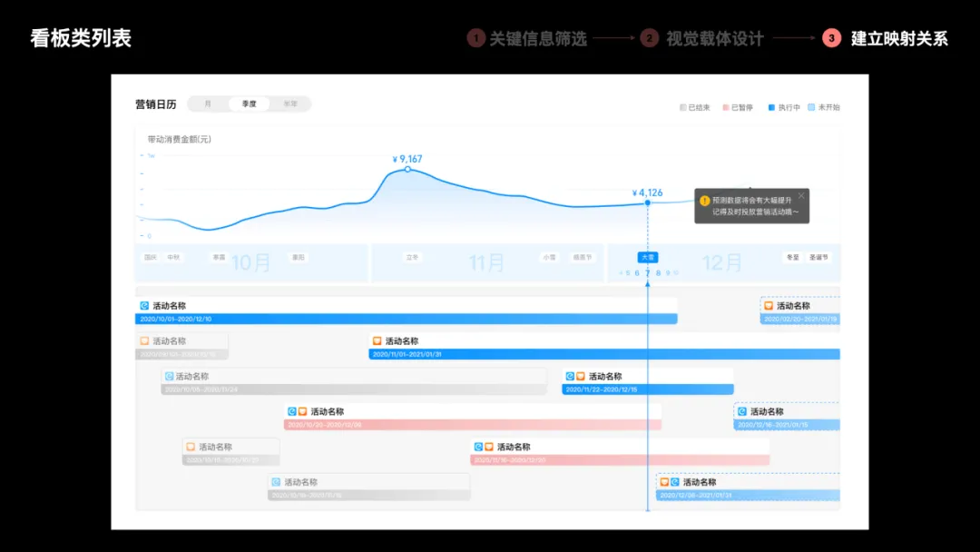
Task: Select the 中秋 holiday tag
Action: pyautogui.click(x=173, y=257)
